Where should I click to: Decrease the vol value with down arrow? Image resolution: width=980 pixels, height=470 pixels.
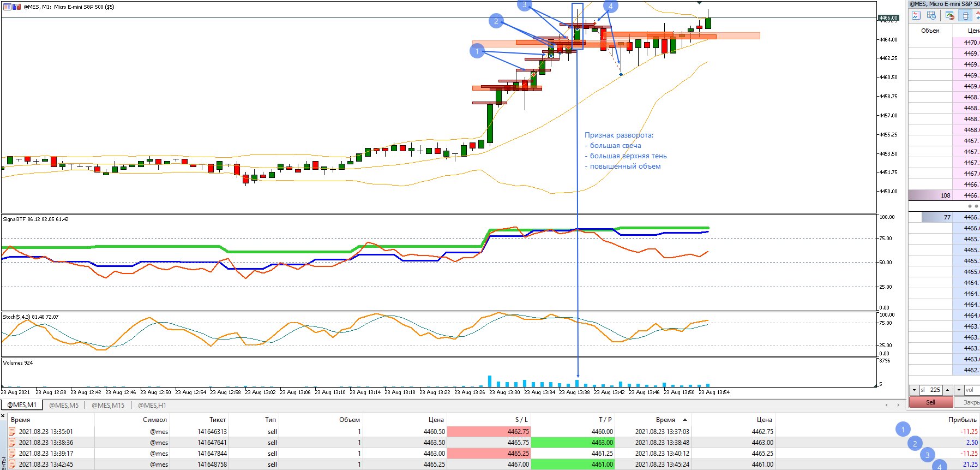(959, 390)
